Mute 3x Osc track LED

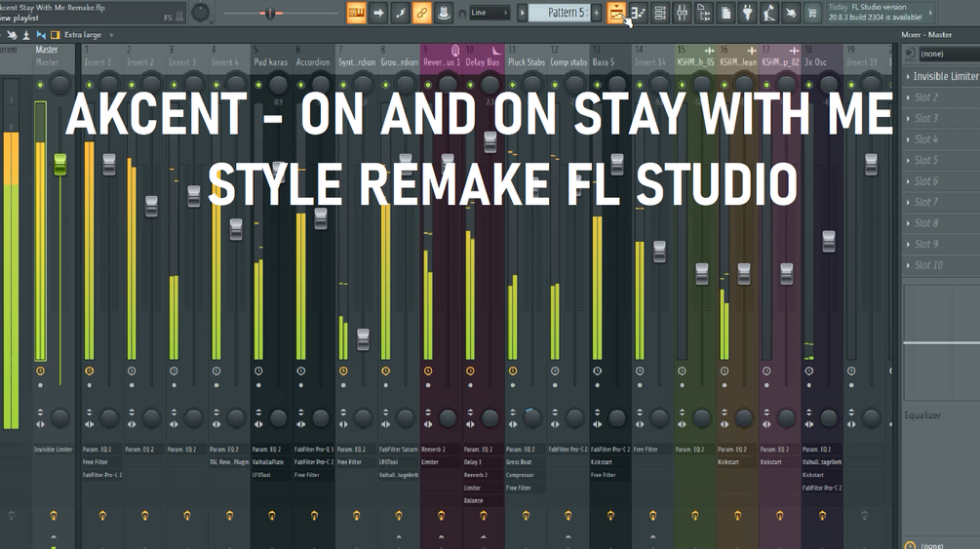click(x=808, y=85)
